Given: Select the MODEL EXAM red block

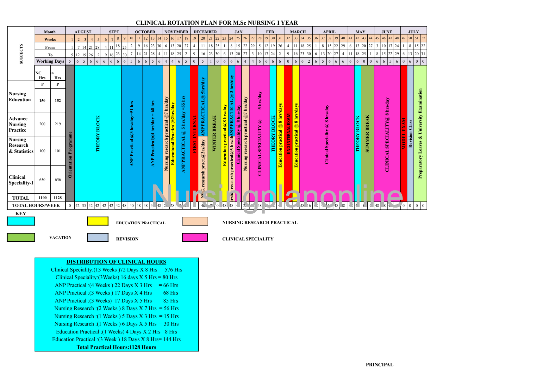Looking at the screenshot, I should [x=404, y=136].
